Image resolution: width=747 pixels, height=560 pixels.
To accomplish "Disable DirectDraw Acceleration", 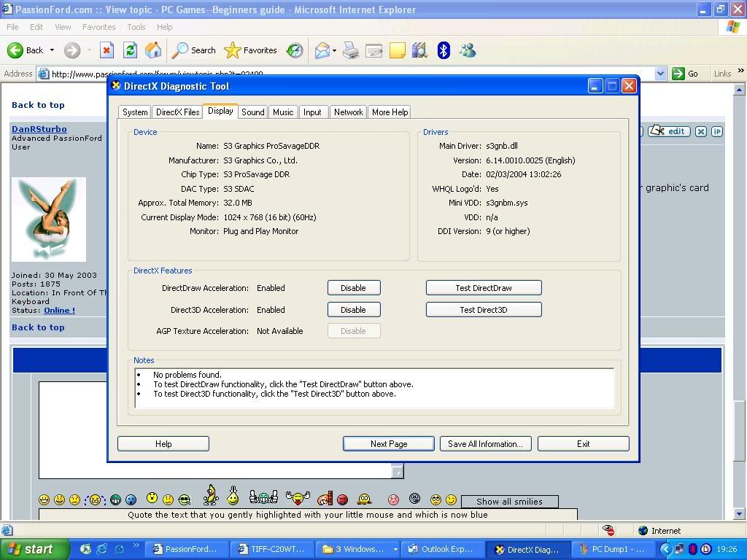I will [354, 287].
